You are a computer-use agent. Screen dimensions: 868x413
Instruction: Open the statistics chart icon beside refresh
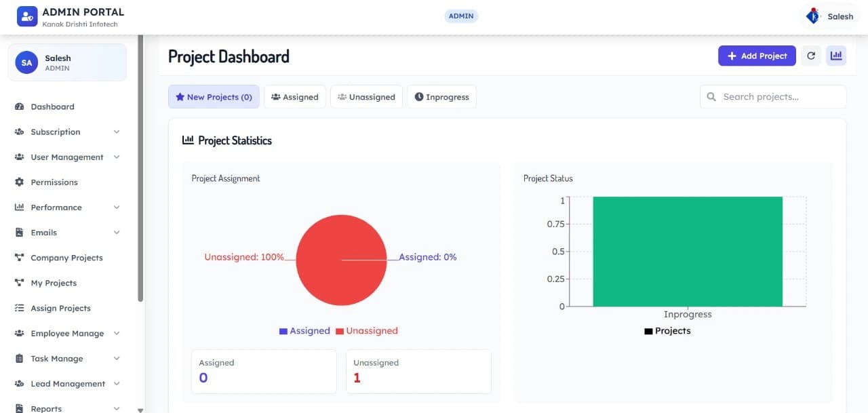tap(836, 56)
